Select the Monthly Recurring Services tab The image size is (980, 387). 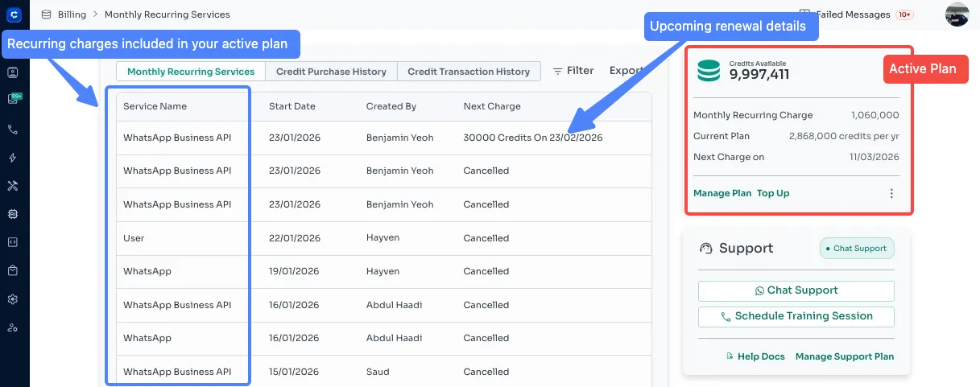tap(191, 72)
